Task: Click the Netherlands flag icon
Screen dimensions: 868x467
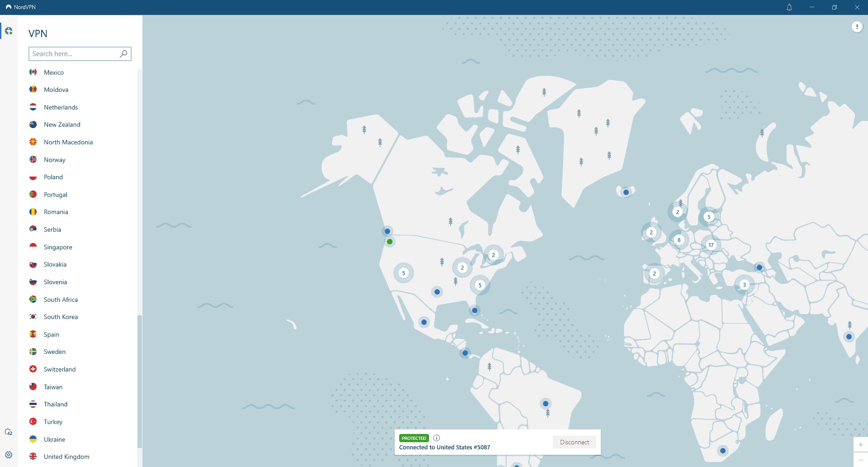Action: point(33,107)
